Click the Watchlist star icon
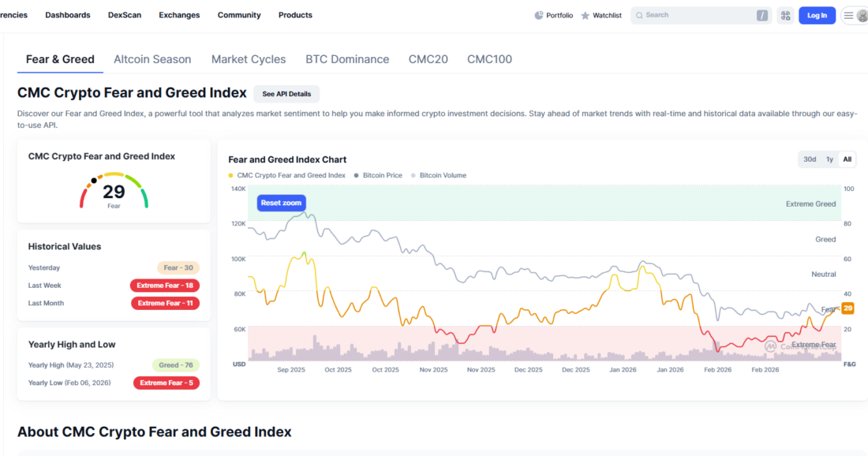 point(586,16)
